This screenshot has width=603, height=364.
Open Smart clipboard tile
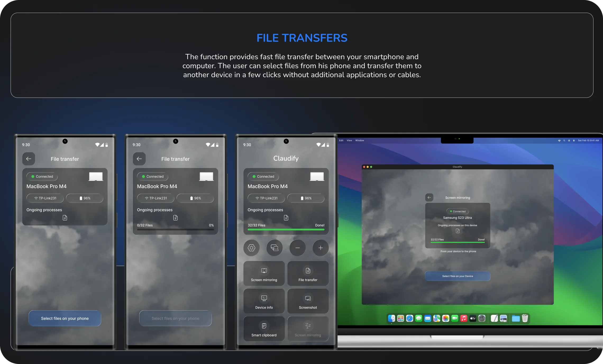pos(264,329)
